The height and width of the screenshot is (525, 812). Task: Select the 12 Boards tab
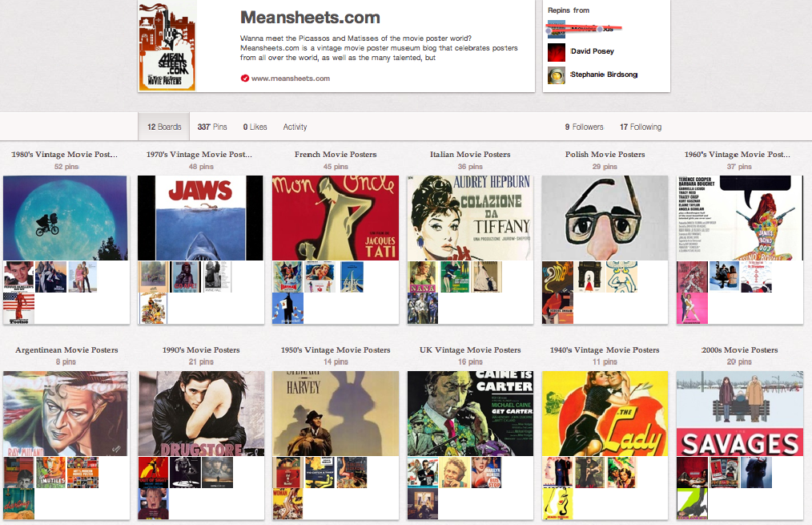163,127
